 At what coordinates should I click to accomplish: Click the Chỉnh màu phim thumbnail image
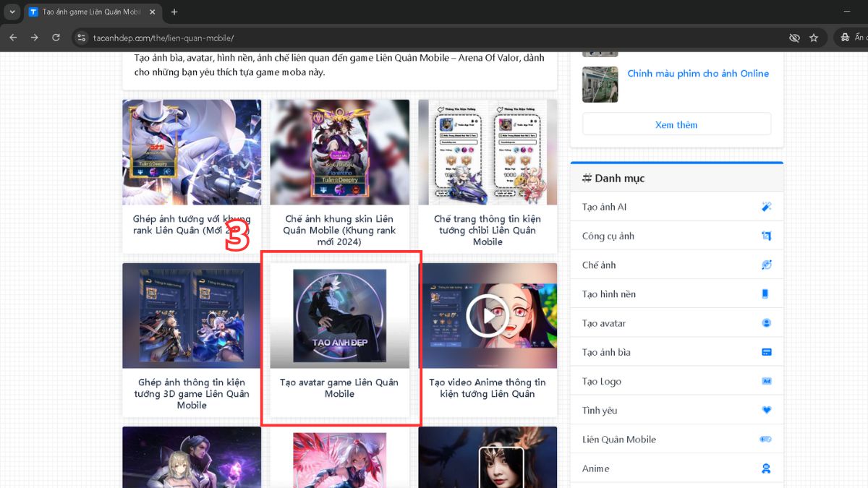[600, 85]
